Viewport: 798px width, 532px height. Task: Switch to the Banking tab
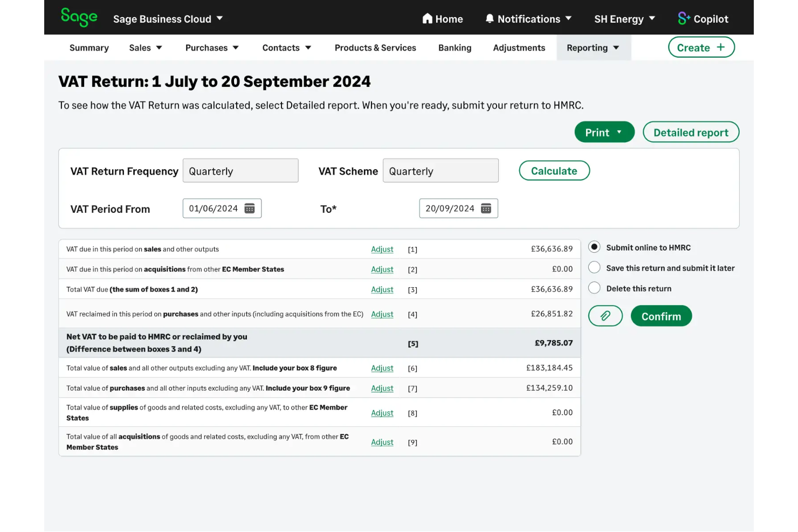coord(455,48)
